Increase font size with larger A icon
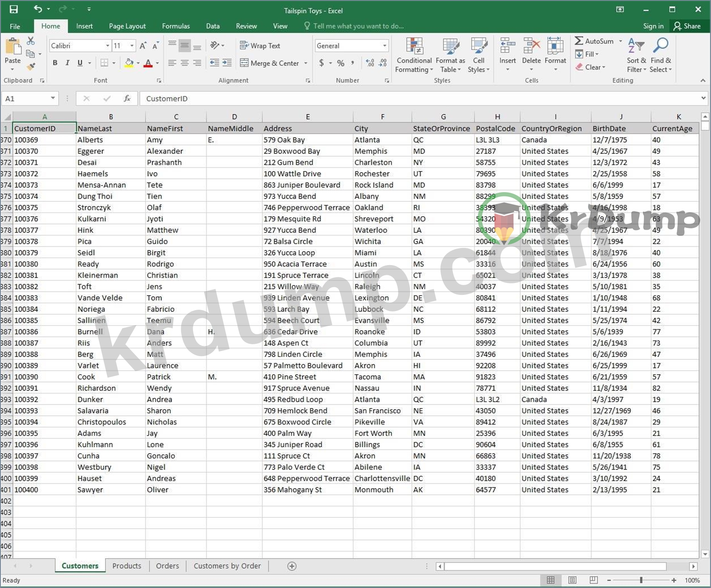Viewport: 711px width, 588px height. 143,46
